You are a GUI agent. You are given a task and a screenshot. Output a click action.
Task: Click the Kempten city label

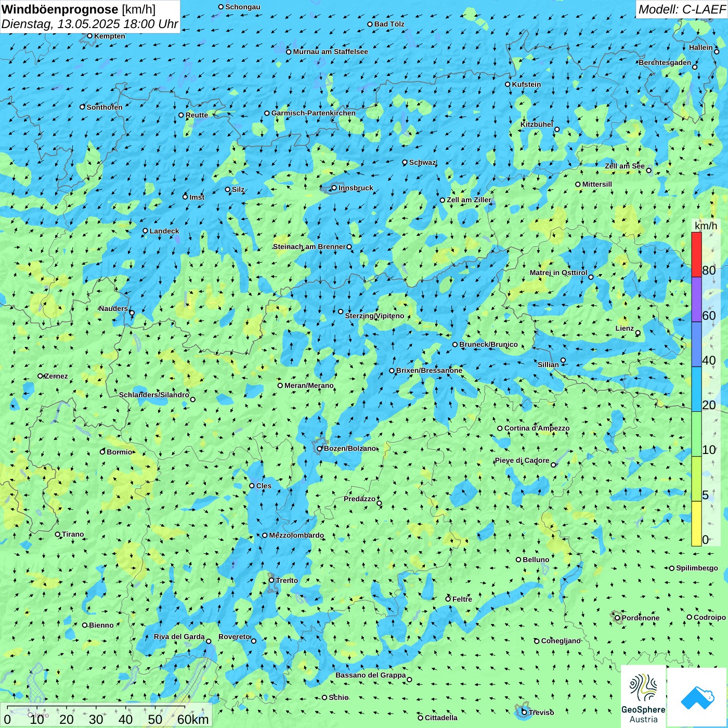[x=109, y=36]
